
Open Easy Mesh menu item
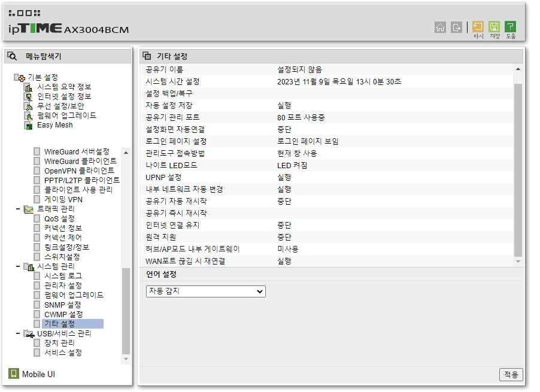55,125
